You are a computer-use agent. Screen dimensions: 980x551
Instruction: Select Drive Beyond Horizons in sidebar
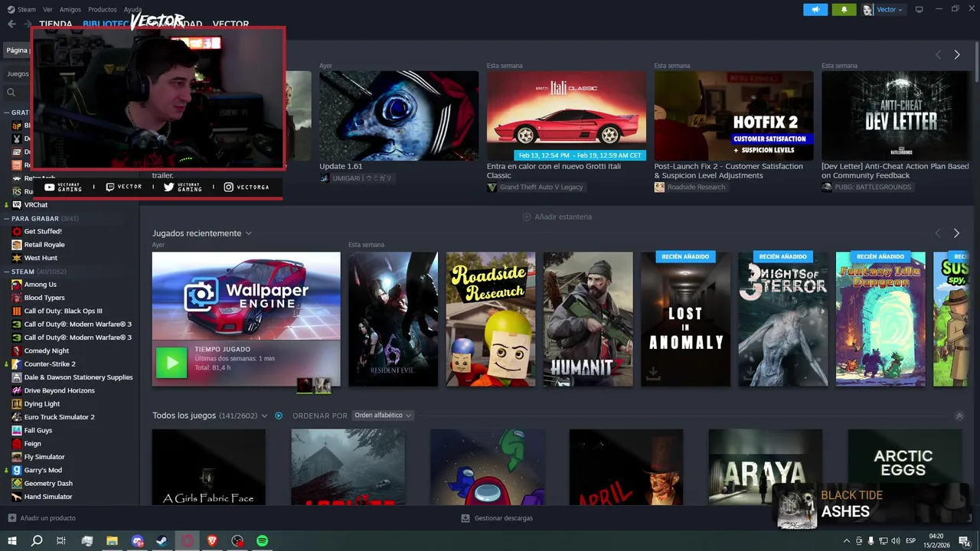pyautogui.click(x=60, y=390)
